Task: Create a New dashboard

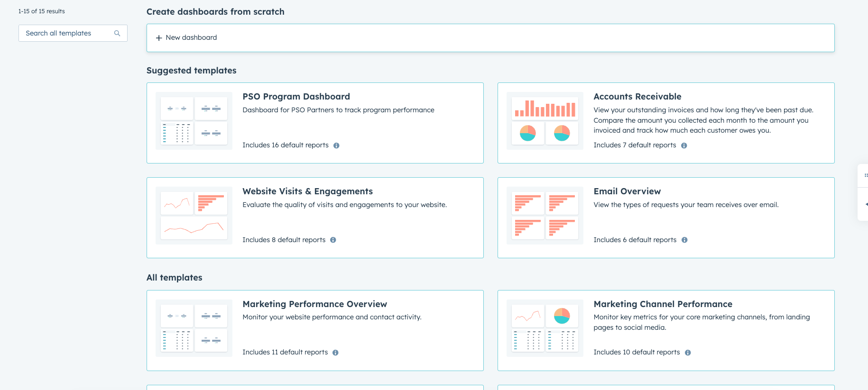Action: click(x=191, y=37)
